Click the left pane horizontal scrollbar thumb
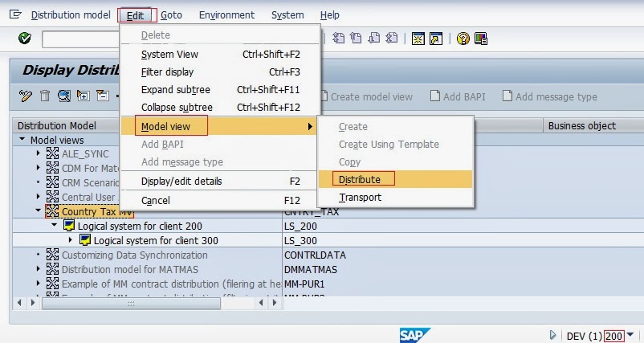This screenshot has width=644, height=343. click(x=131, y=304)
